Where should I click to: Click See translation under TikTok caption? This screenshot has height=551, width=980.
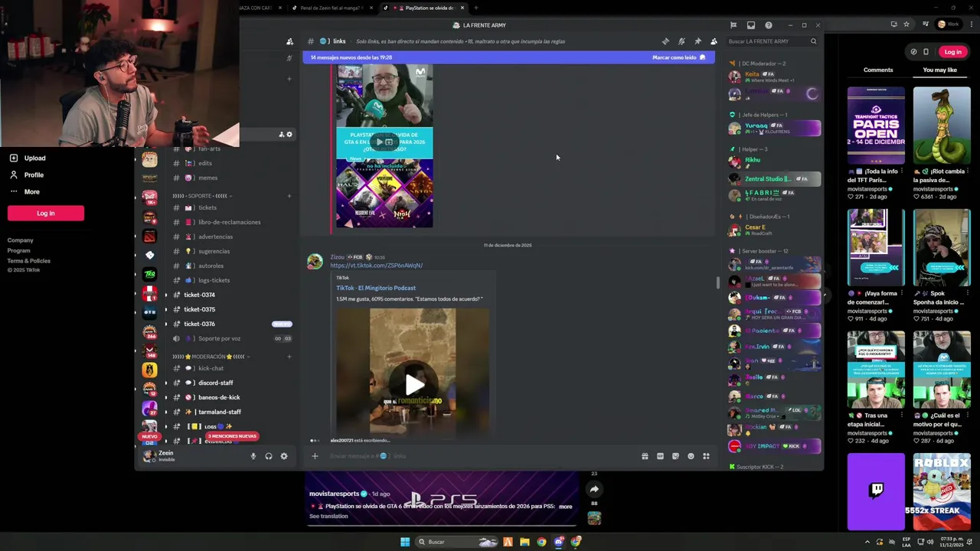[328, 516]
